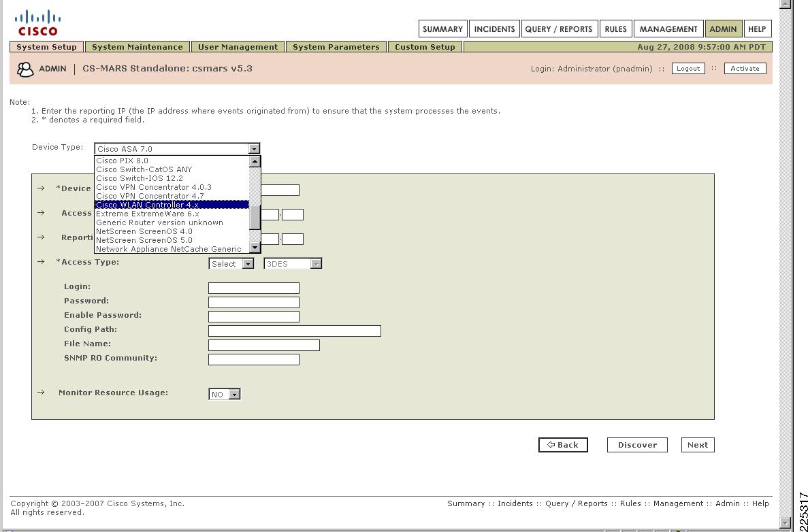Viewport: 808px width, 532px height.
Task: Open the RULES top tab
Action: pos(615,29)
